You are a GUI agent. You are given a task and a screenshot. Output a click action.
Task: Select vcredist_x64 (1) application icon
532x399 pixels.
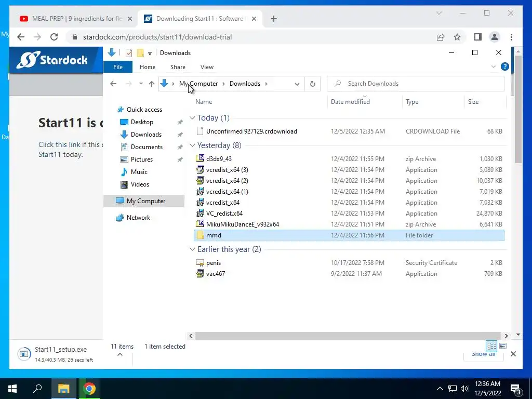click(200, 191)
